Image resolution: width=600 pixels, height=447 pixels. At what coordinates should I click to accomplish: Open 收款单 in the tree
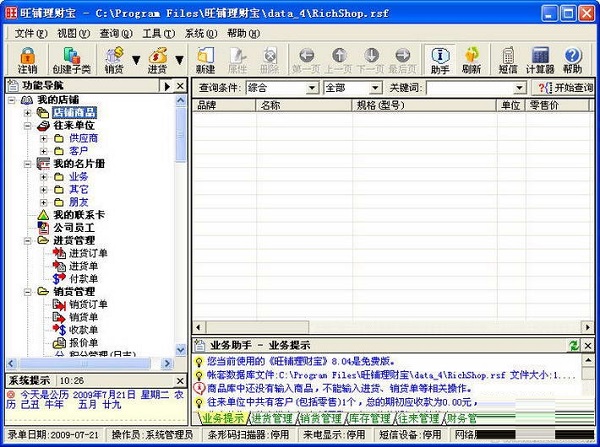click(83, 330)
